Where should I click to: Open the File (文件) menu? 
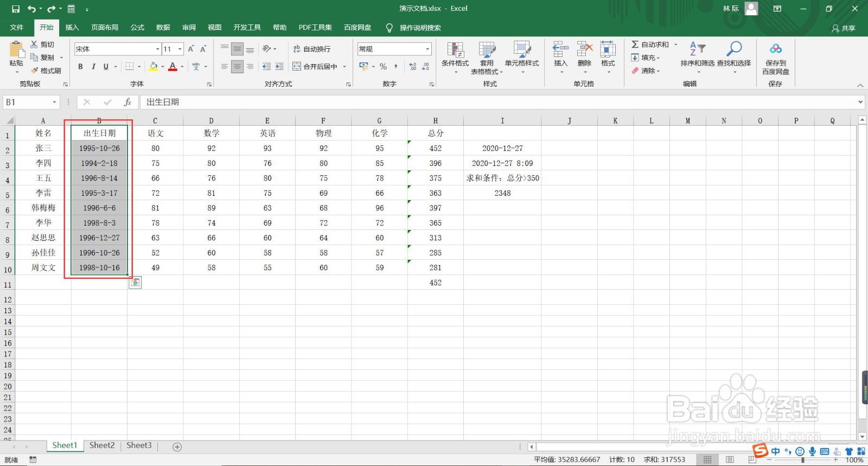coord(17,27)
